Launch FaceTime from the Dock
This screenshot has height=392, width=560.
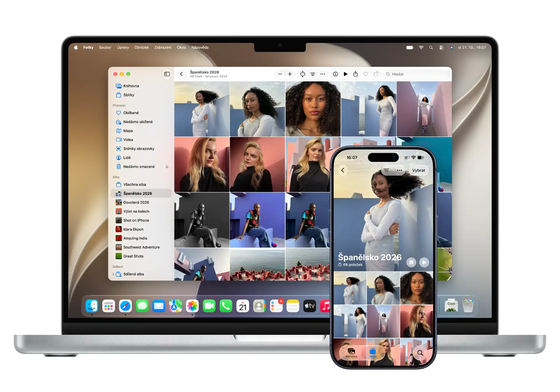(209, 306)
